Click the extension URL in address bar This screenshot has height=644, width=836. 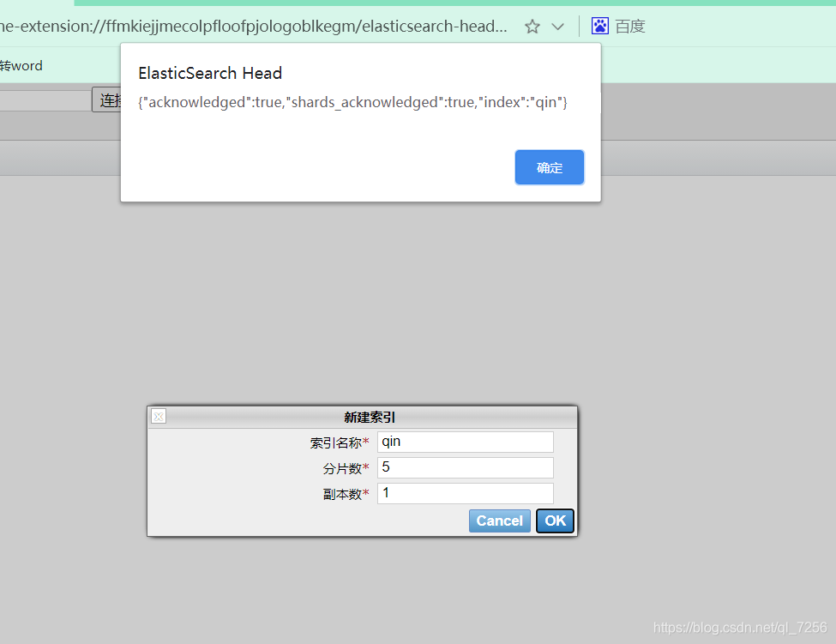[x=254, y=26]
